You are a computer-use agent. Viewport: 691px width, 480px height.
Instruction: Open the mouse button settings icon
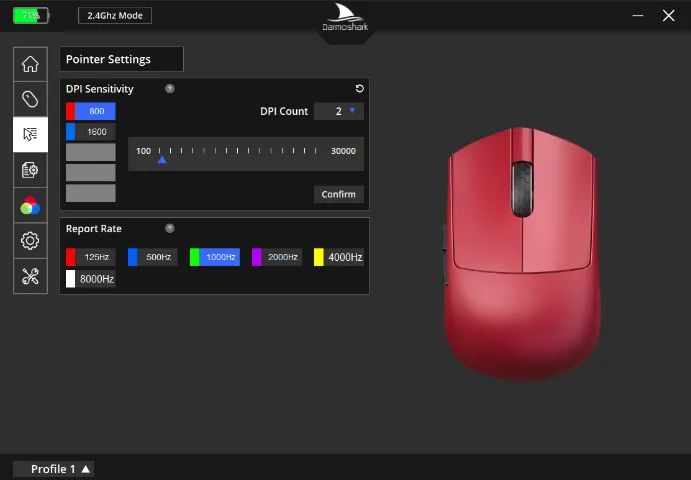(x=30, y=99)
